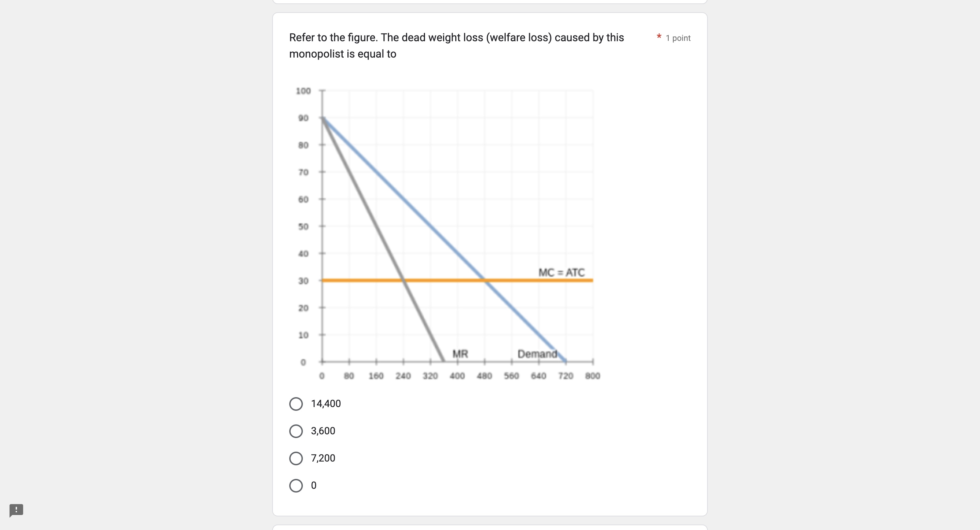The image size is (980, 530).
Task: Click the MC = ATC label on the chart
Action: (x=561, y=272)
